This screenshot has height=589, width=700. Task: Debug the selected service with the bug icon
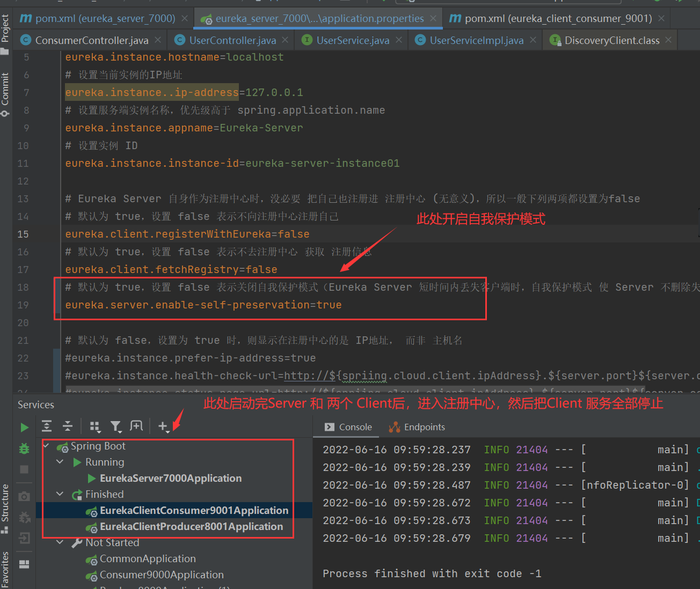point(24,448)
